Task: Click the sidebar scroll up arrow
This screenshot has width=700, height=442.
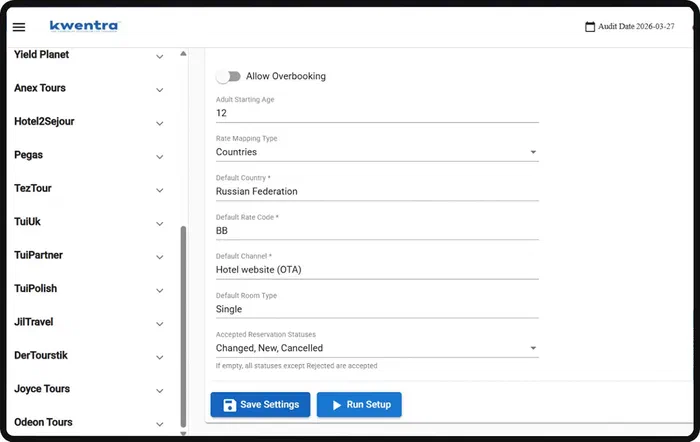Action: (183, 54)
